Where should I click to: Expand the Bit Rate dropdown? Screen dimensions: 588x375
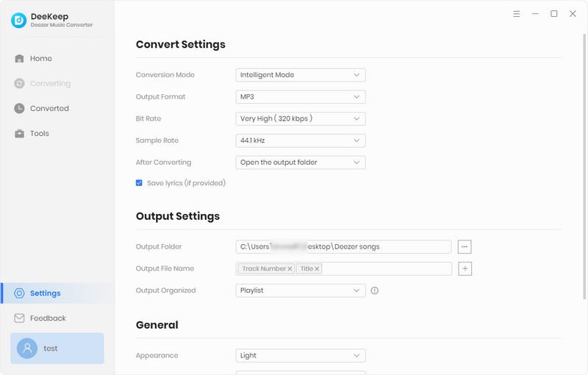[301, 118]
